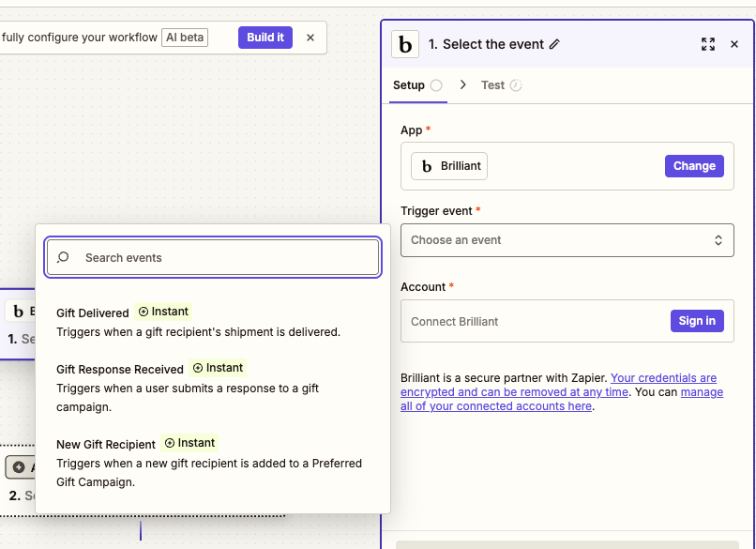Switch to the Test tab
756x549 pixels.
tap(492, 85)
